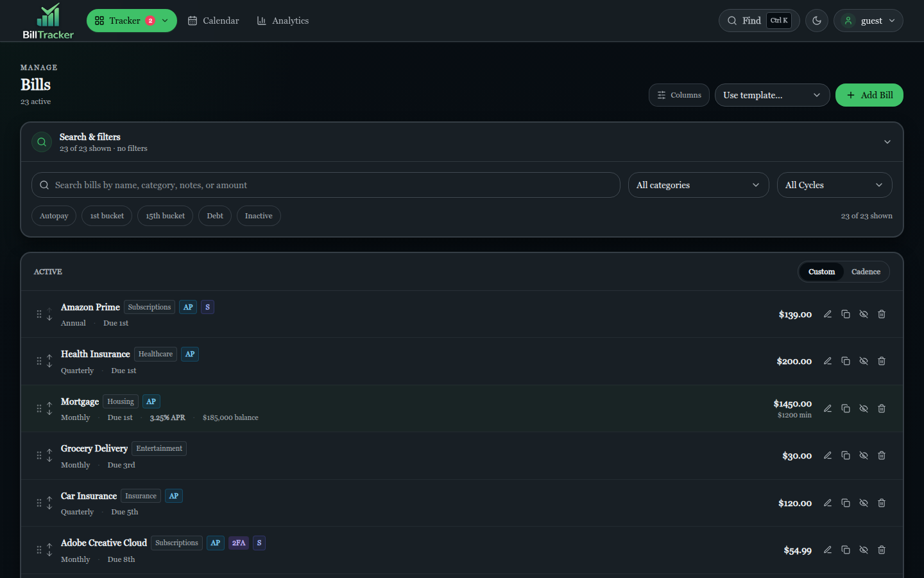
Task: Hide the Mortgage bill
Action: (864, 408)
